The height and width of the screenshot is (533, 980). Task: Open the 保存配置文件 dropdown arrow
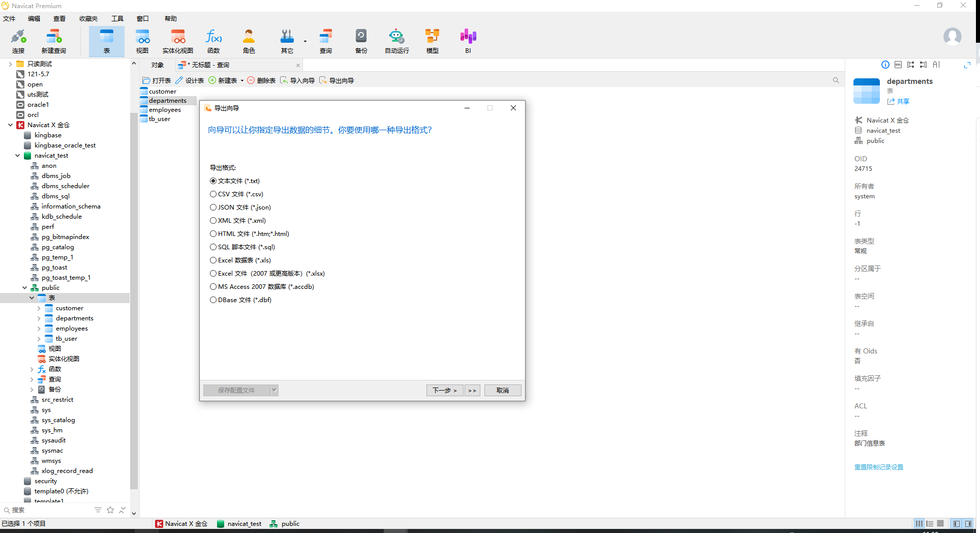pos(274,390)
